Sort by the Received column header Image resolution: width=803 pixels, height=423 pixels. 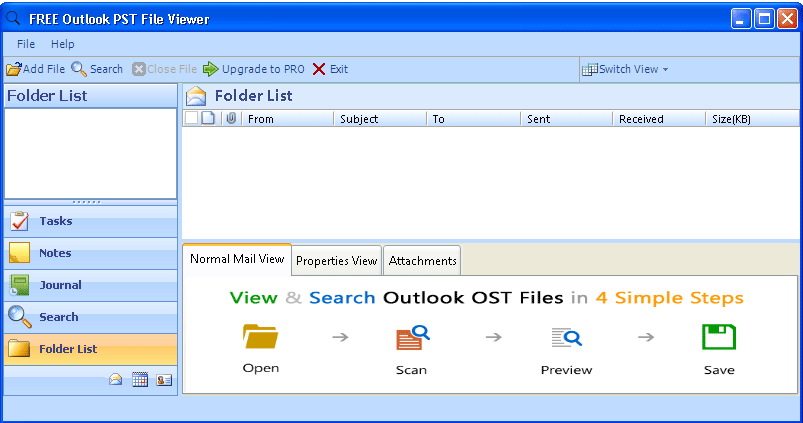(659, 119)
